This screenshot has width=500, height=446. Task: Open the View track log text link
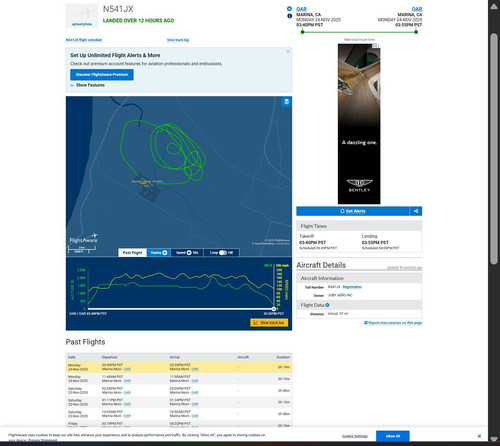tap(178, 40)
